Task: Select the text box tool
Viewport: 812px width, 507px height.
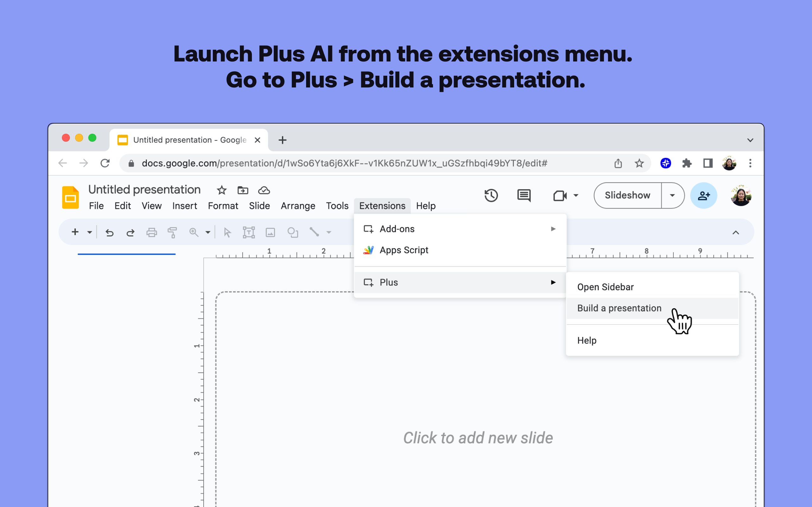Action: (x=249, y=232)
